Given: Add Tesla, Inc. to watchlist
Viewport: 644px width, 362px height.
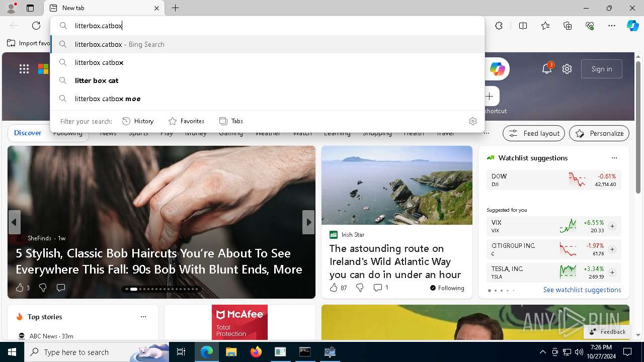Looking at the screenshot, I should pos(612,273).
